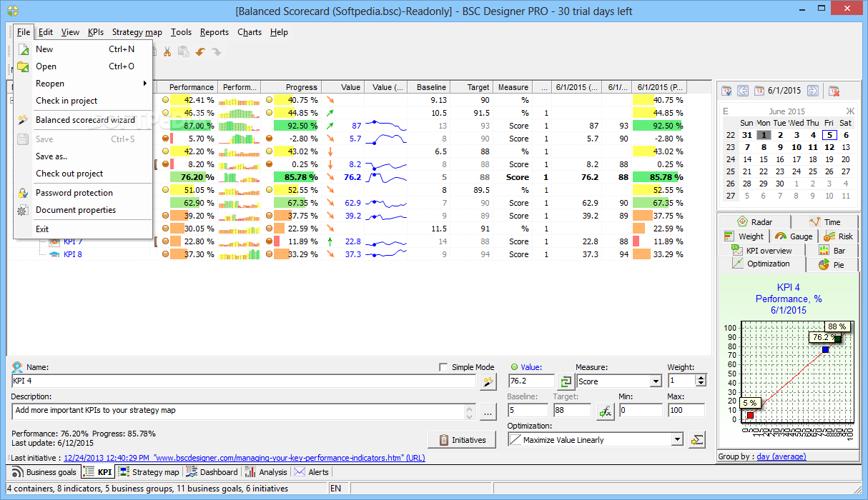Image resolution: width=868 pixels, height=500 pixels.
Task: Select June 12 in the calendar
Action: 829,147
